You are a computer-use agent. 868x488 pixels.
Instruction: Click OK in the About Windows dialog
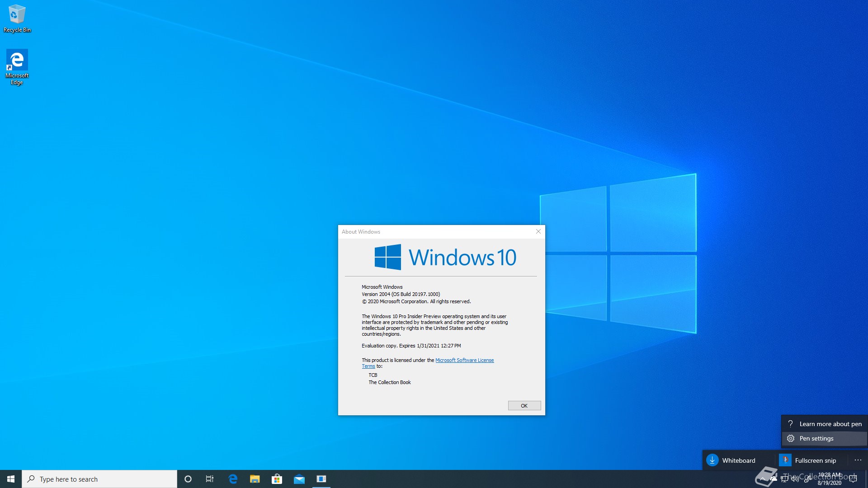click(x=524, y=406)
